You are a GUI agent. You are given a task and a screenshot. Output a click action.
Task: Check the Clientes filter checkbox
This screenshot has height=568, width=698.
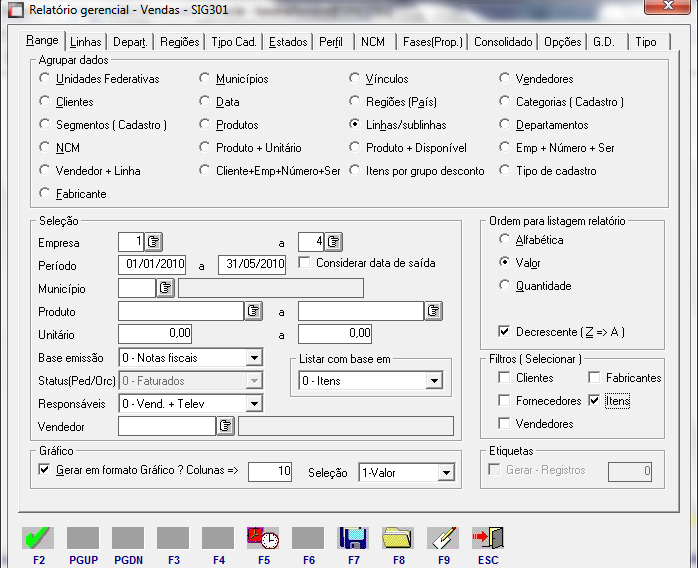coord(504,377)
